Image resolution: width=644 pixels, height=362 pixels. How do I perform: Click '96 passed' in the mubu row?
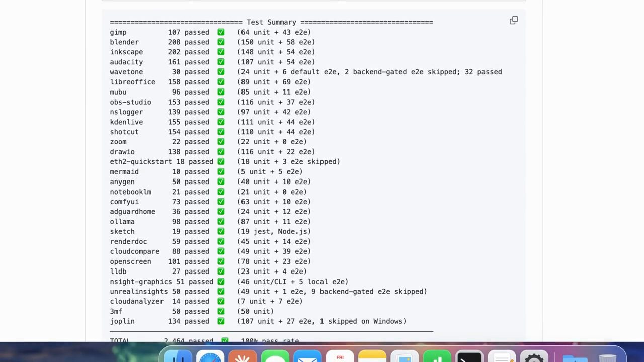191,92
